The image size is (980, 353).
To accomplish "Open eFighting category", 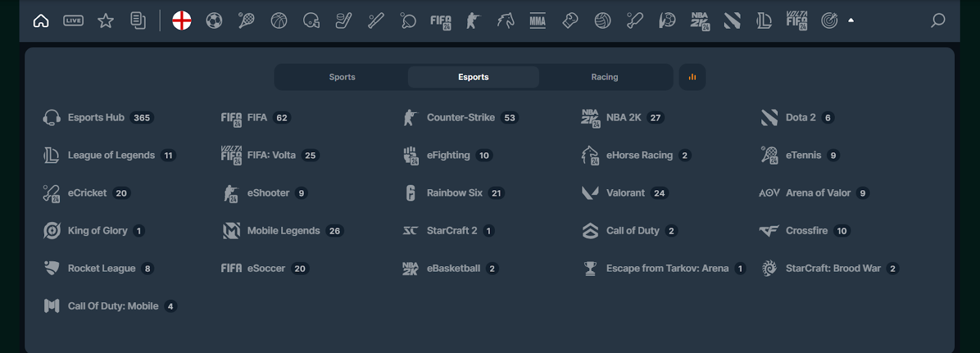I will point(447,155).
